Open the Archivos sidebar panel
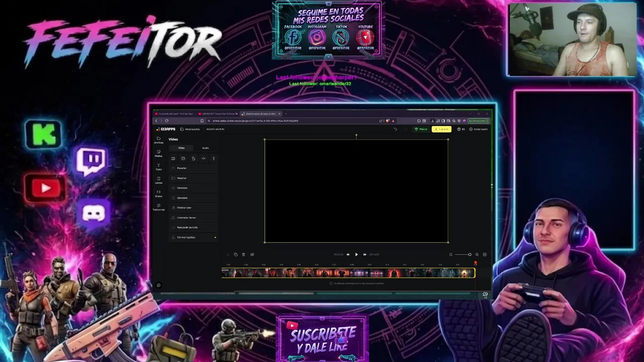 158,140
